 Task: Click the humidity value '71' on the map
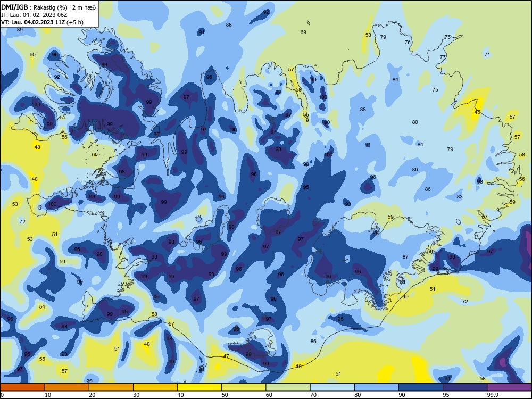click(487, 54)
